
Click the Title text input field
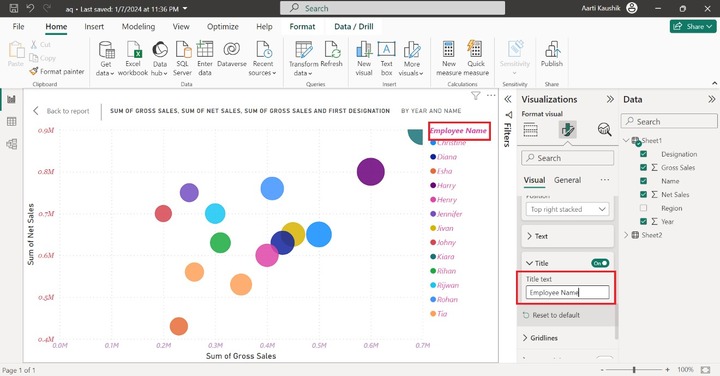click(x=568, y=292)
